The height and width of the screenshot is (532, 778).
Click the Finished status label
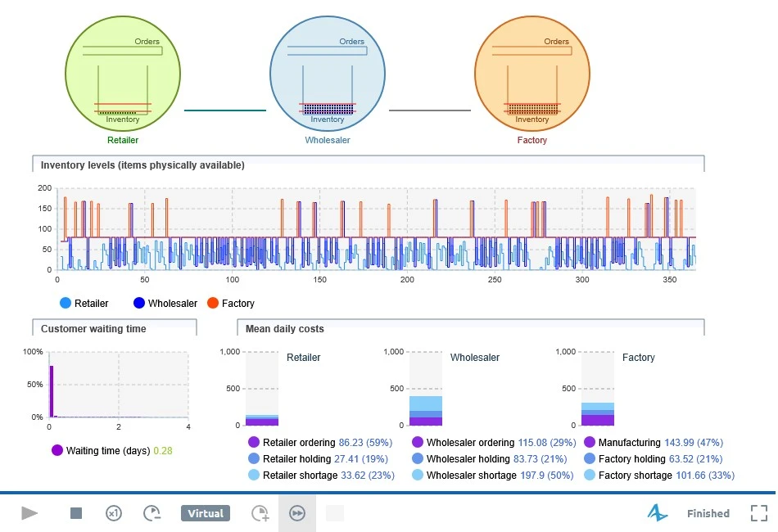(x=708, y=513)
